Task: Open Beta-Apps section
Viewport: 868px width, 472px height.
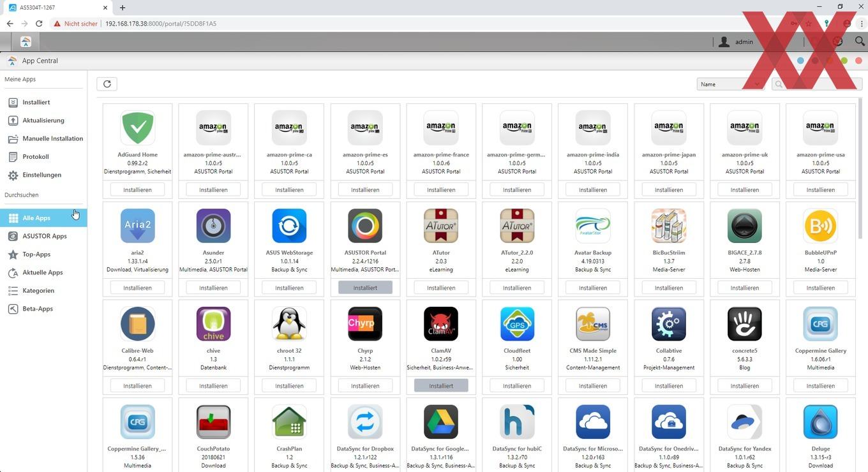Action: point(37,309)
